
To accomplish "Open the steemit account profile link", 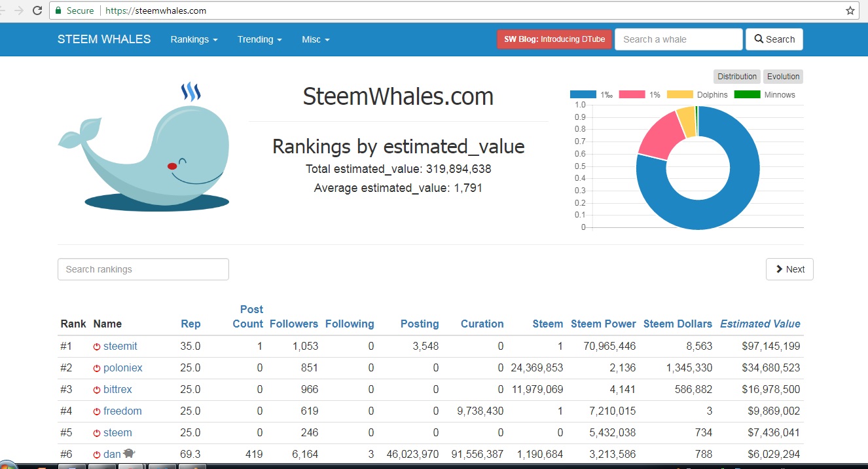I will tap(120, 346).
